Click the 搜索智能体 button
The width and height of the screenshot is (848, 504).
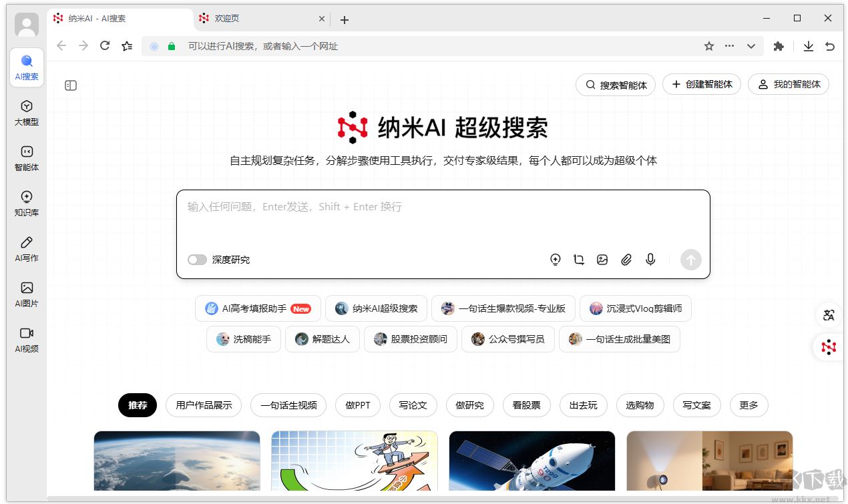pyautogui.click(x=616, y=85)
